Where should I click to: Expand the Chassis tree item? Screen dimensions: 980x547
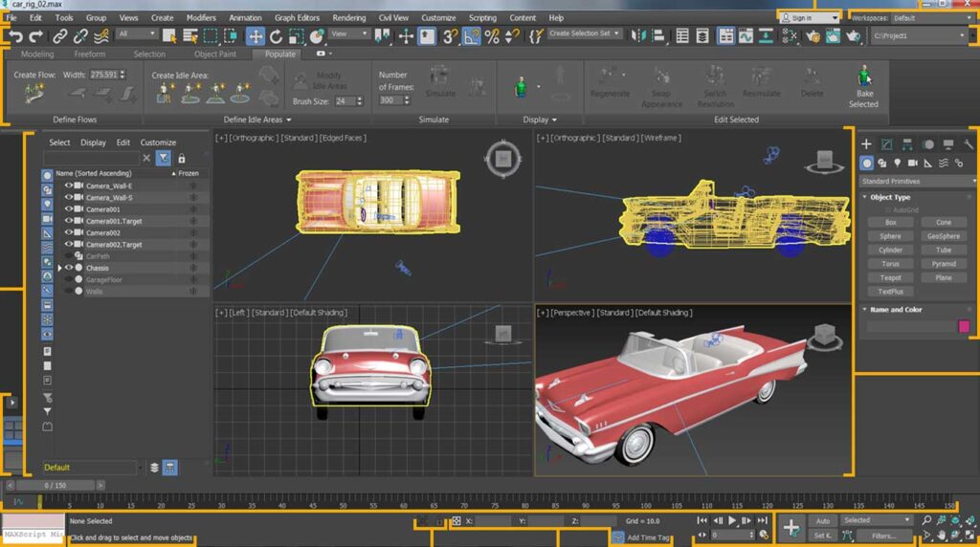point(59,268)
